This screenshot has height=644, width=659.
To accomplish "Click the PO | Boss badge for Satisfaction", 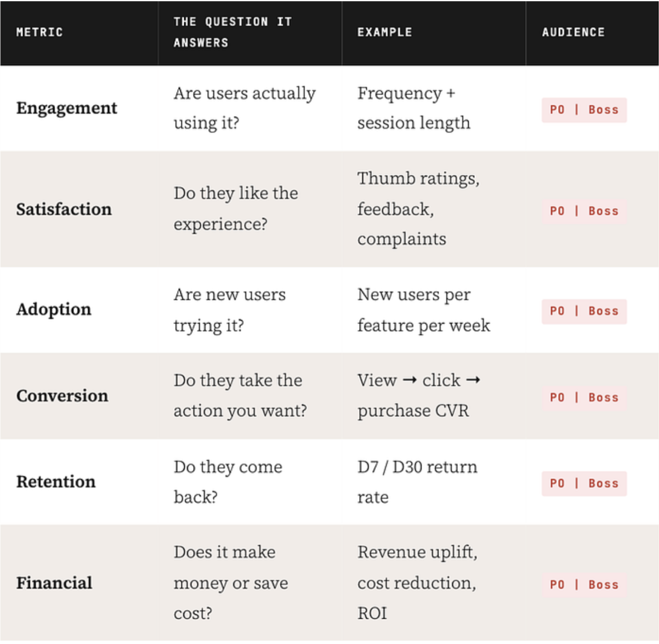I will pos(584,211).
